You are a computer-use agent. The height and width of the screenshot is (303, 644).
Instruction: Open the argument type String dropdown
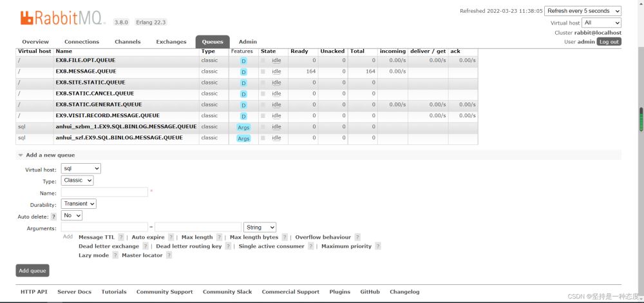pos(260,228)
